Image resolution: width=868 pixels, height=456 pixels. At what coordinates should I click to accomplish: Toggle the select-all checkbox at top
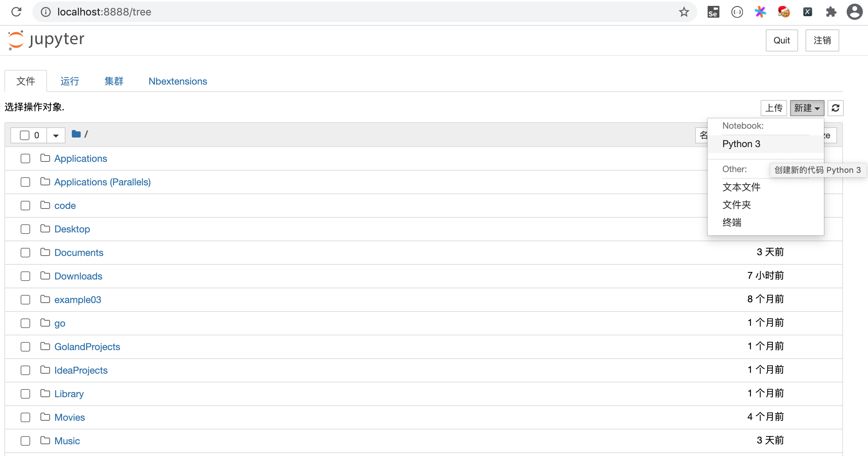click(x=25, y=134)
